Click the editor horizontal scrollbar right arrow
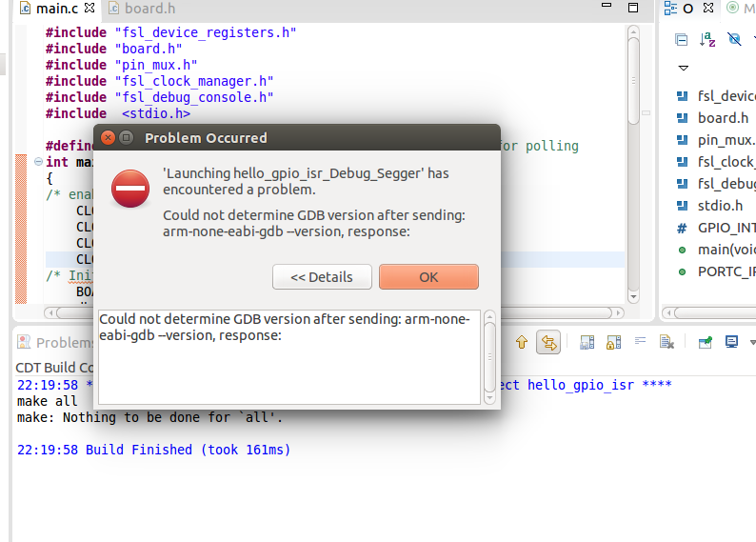756x542 pixels. [619, 313]
